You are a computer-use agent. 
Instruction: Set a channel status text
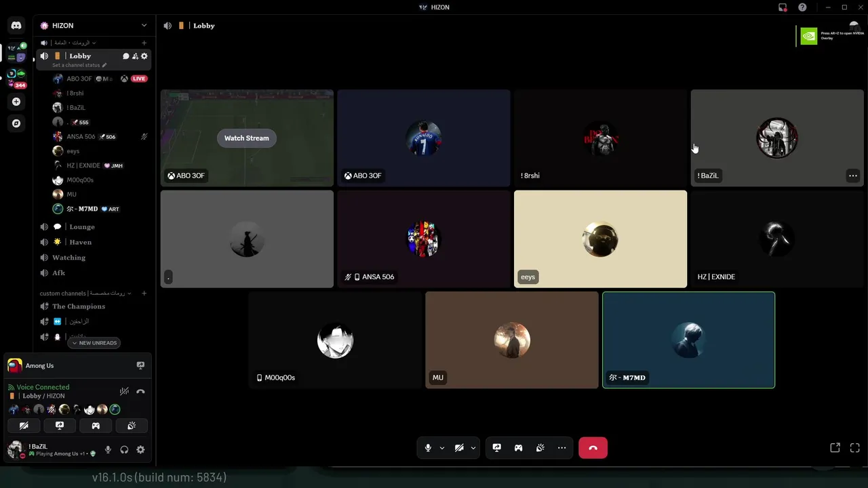[x=77, y=65]
